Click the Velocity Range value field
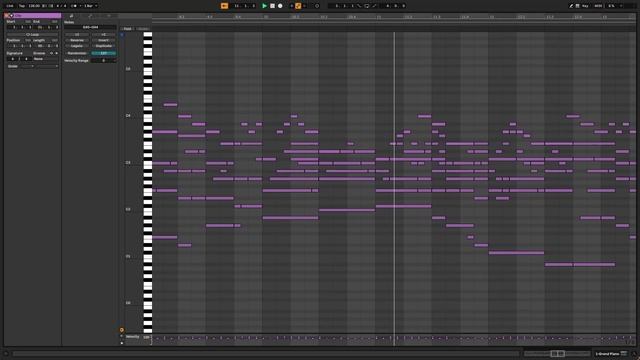The height and width of the screenshot is (360, 640). click(104, 60)
